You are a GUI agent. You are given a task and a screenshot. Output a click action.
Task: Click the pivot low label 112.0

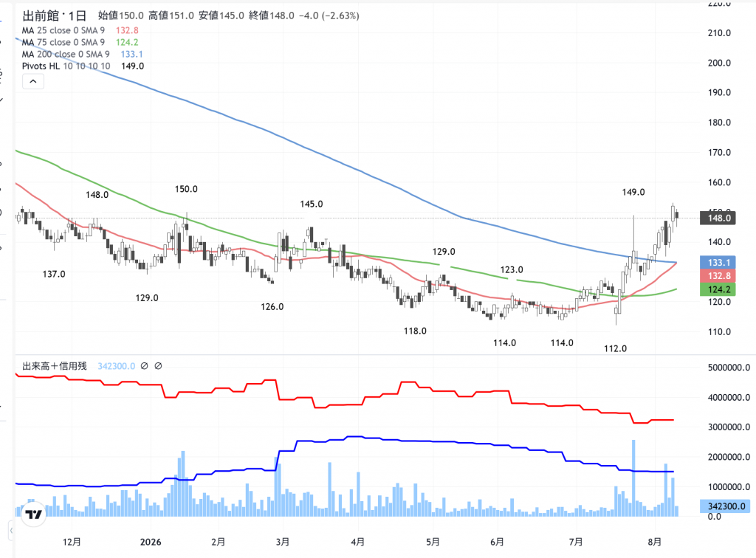(616, 349)
